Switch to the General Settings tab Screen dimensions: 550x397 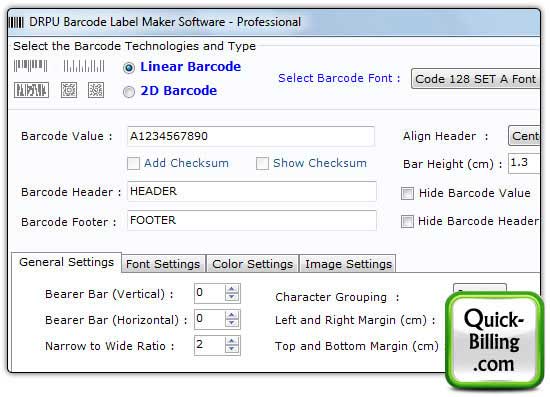67,262
